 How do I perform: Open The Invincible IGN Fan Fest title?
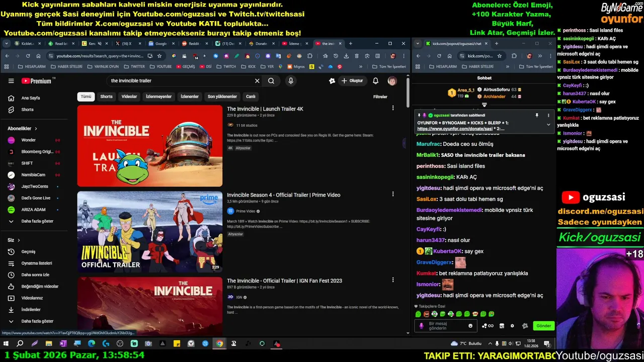click(284, 281)
